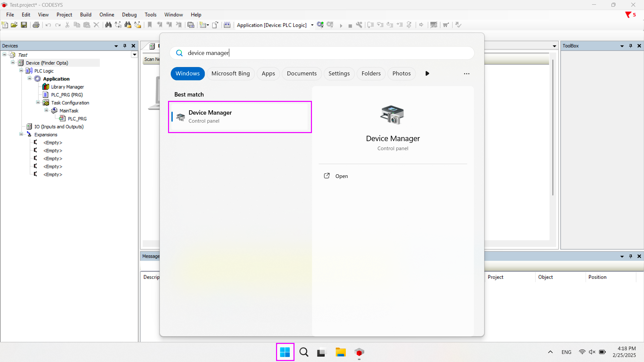Open the Build menu
The image size is (644, 362).
86,15
